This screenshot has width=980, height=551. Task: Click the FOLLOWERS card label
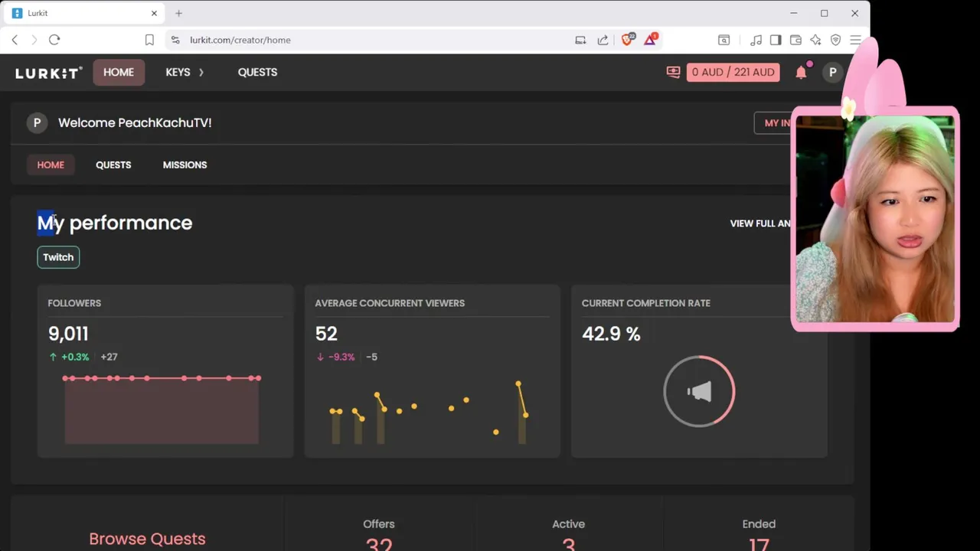pyautogui.click(x=74, y=303)
